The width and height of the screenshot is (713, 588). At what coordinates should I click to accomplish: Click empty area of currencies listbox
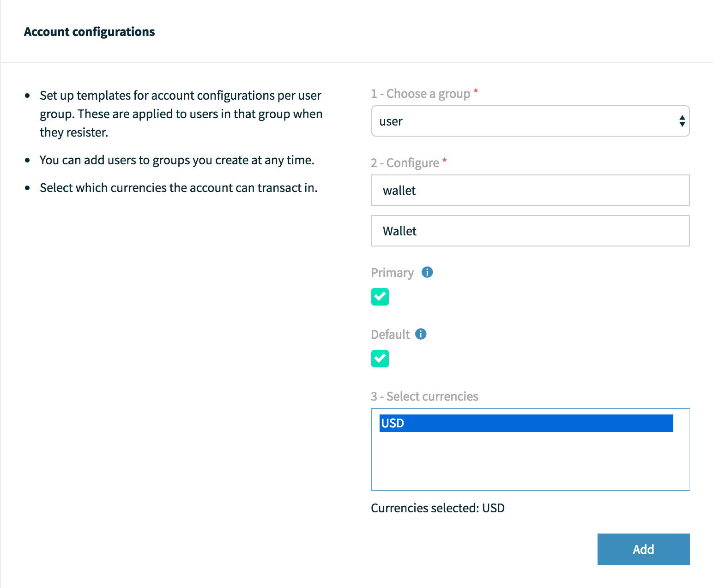coord(530,462)
